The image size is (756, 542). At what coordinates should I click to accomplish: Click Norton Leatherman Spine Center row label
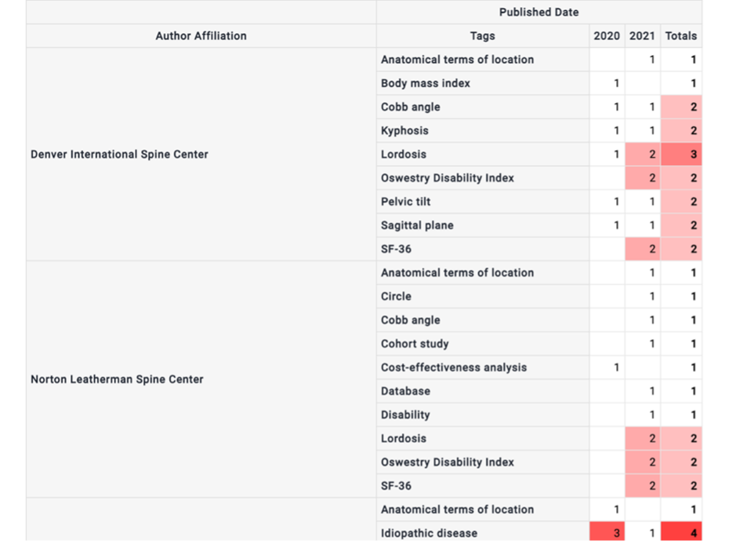(x=117, y=379)
